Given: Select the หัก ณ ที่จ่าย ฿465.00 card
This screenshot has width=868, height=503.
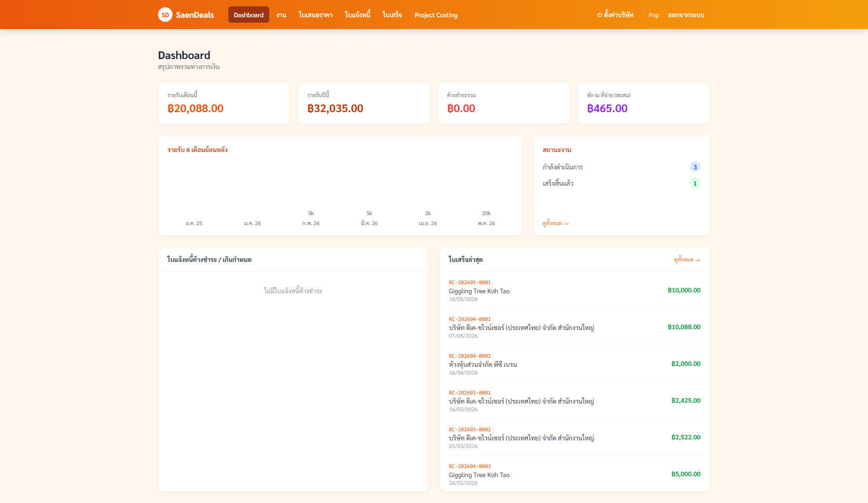Looking at the screenshot, I should click(644, 103).
